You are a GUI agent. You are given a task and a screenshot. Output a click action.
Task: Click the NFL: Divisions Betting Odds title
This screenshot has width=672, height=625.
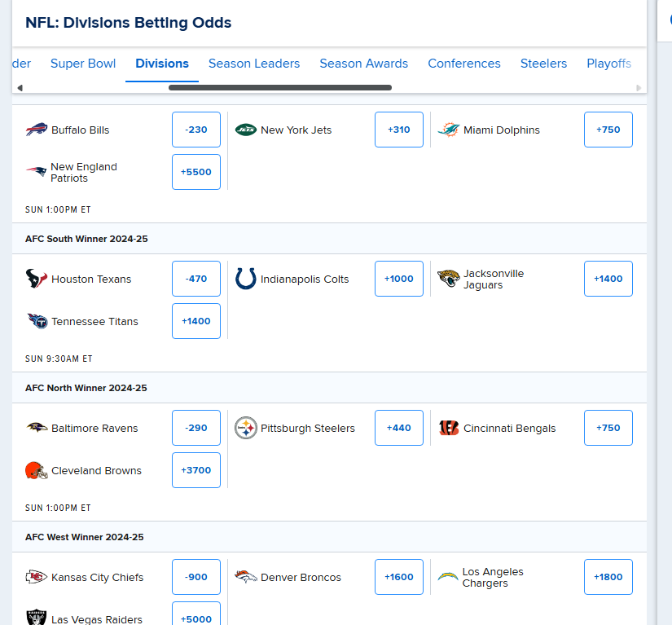tap(128, 22)
